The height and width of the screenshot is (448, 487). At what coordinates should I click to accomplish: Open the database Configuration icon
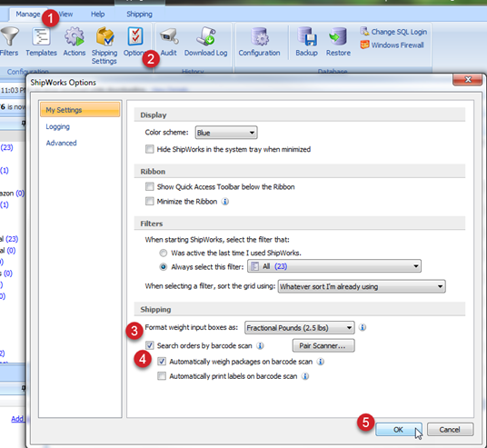259,36
